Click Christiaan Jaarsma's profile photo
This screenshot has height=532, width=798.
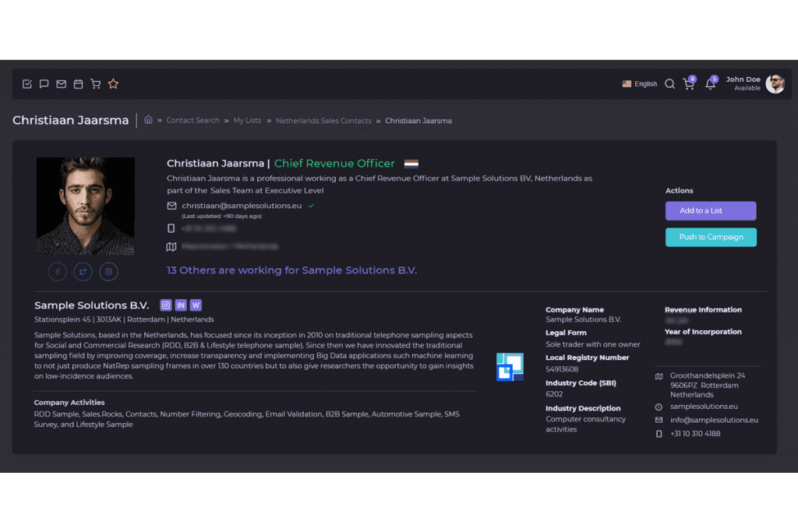pos(86,206)
